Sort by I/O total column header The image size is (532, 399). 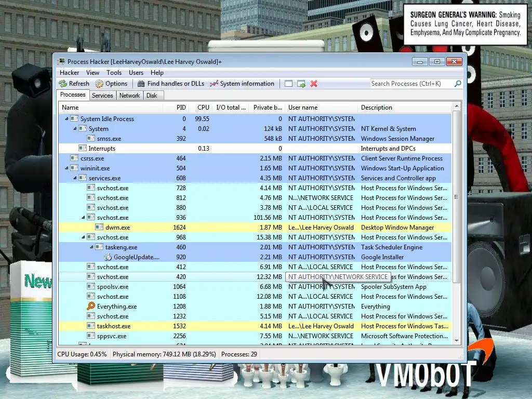pos(231,107)
